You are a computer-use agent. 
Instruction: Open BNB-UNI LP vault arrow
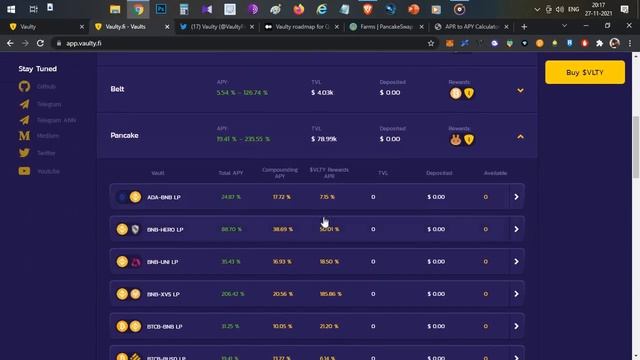[516, 262]
